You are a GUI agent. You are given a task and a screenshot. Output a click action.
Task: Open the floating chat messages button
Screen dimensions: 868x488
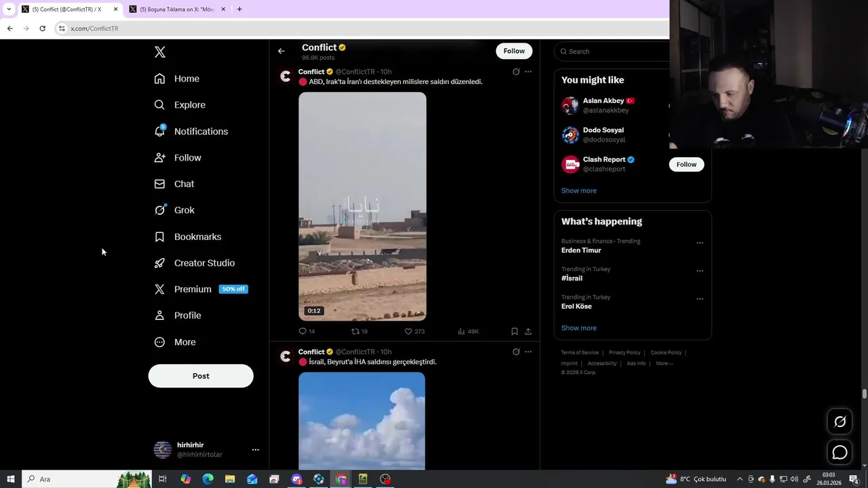tap(840, 452)
